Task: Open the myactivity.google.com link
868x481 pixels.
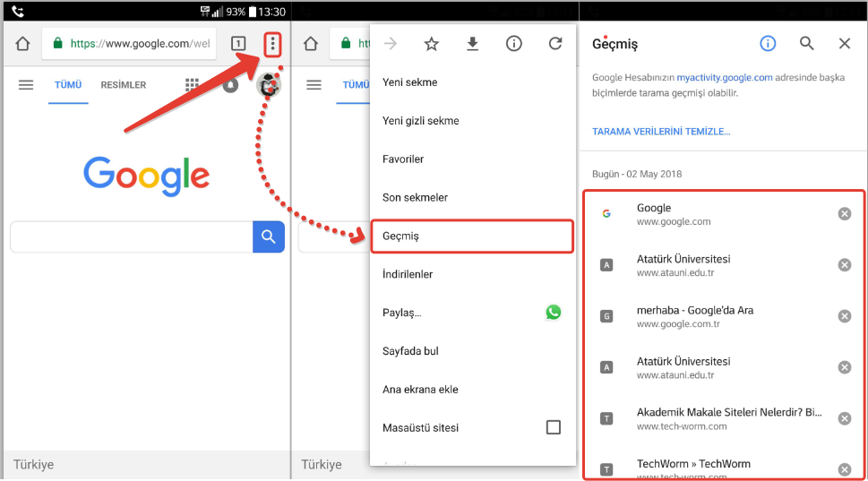Action: pos(724,78)
